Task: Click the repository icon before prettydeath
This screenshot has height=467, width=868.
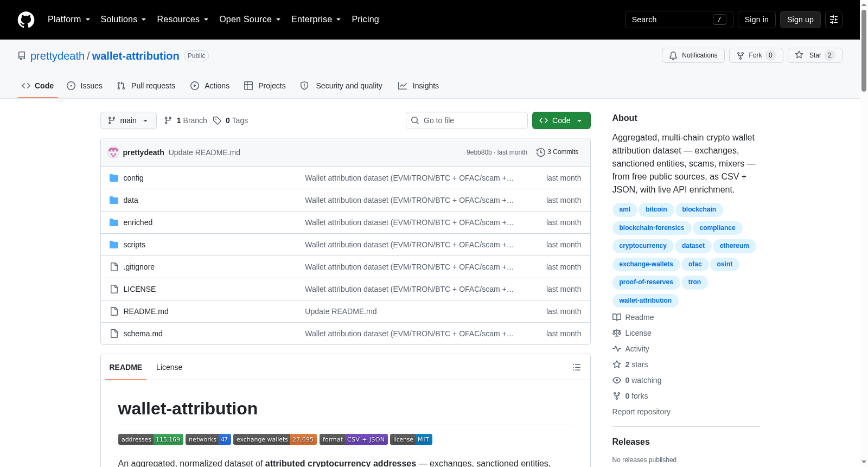Action: [x=22, y=56]
